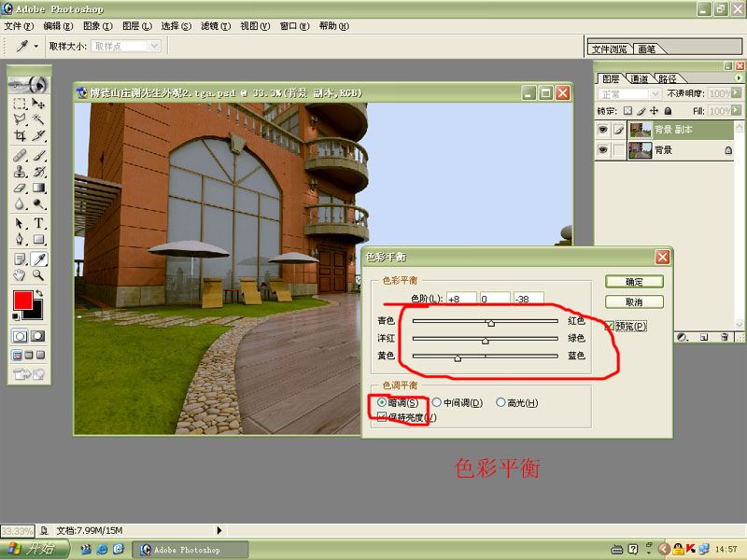The image size is (747, 560).
Task: Click the delete layer trash icon
Action: [725, 337]
